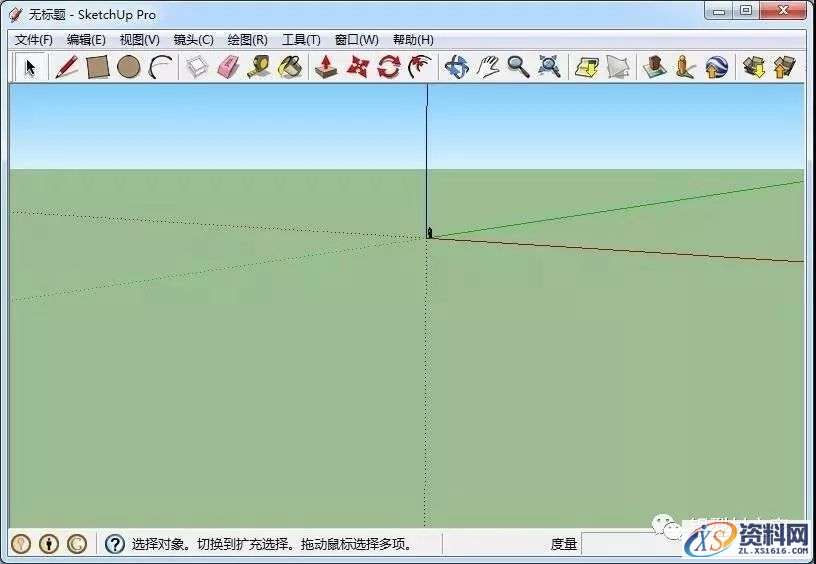The height and width of the screenshot is (564, 816).
Task: Select the Move tool
Action: pyautogui.click(x=358, y=67)
